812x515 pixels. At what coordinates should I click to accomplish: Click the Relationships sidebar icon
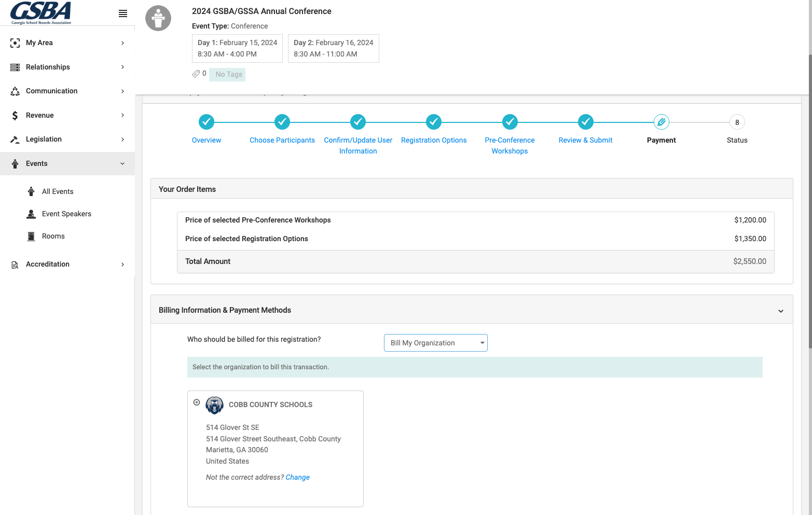point(15,67)
